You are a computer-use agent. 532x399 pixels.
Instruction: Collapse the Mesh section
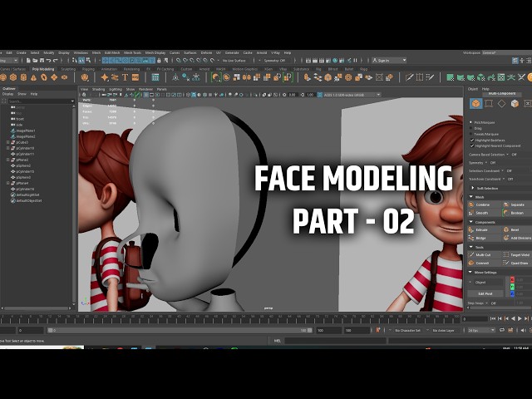coord(471,197)
